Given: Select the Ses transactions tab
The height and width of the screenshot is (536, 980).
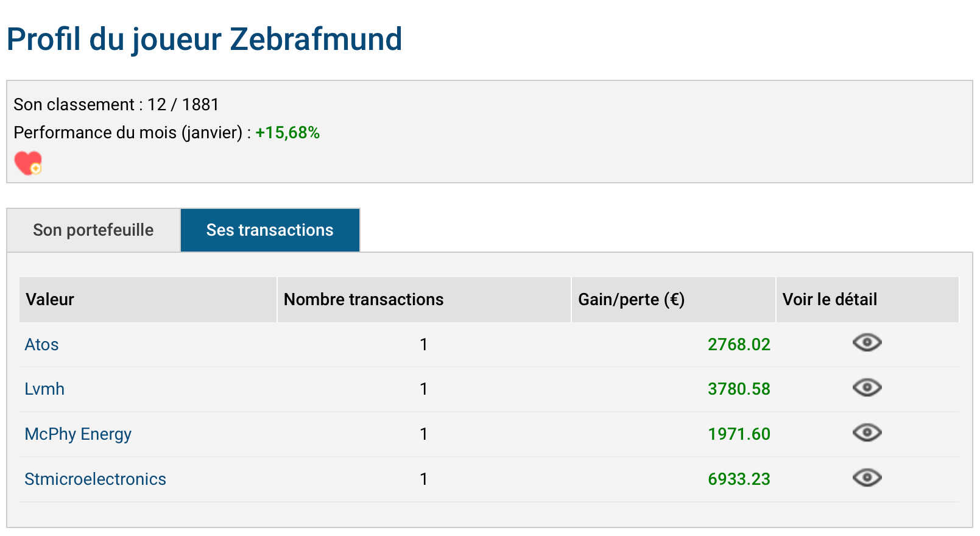Looking at the screenshot, I should (x=270, y=230).
